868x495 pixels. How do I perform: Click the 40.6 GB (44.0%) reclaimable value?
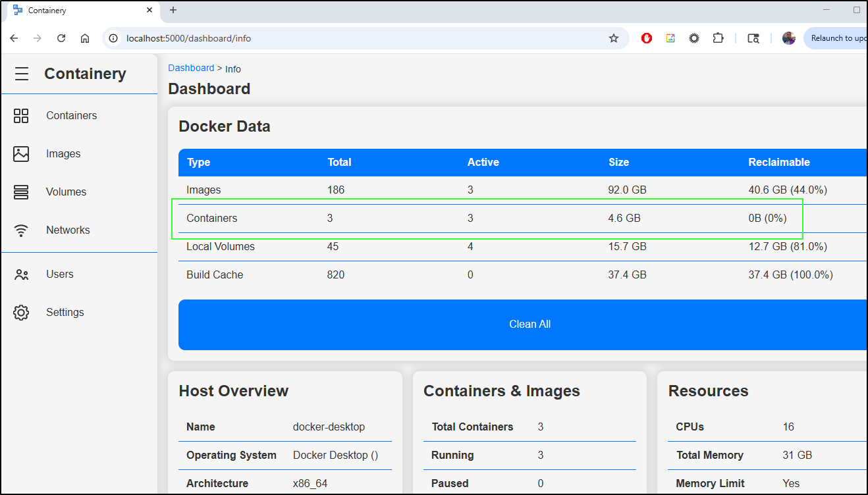click(788, 190)
